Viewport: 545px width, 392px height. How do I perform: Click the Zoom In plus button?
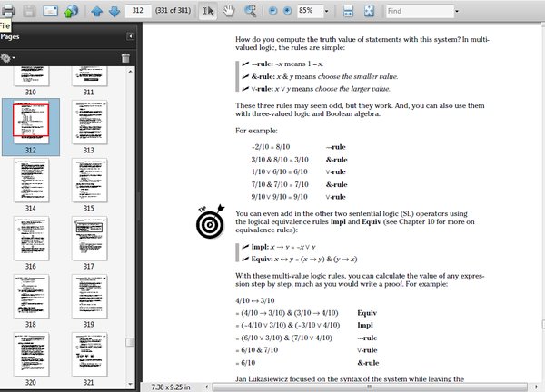[287, 11]
